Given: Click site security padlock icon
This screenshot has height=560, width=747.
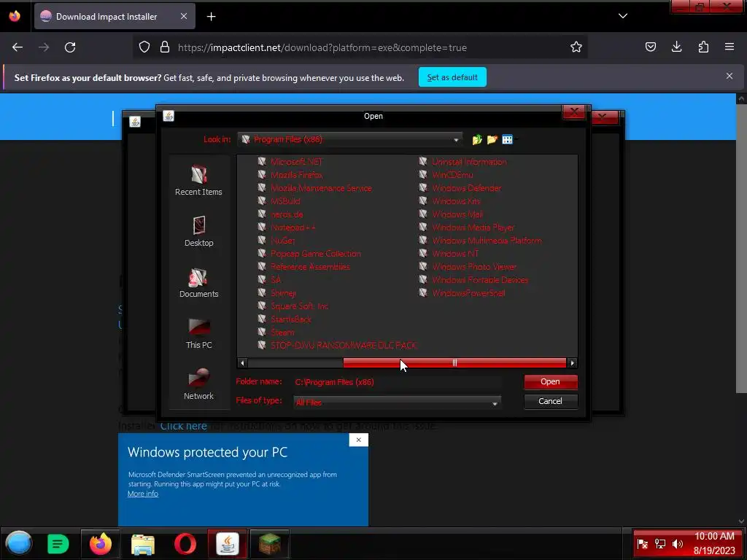Looking at the screenshot, I should pos(165,47).
